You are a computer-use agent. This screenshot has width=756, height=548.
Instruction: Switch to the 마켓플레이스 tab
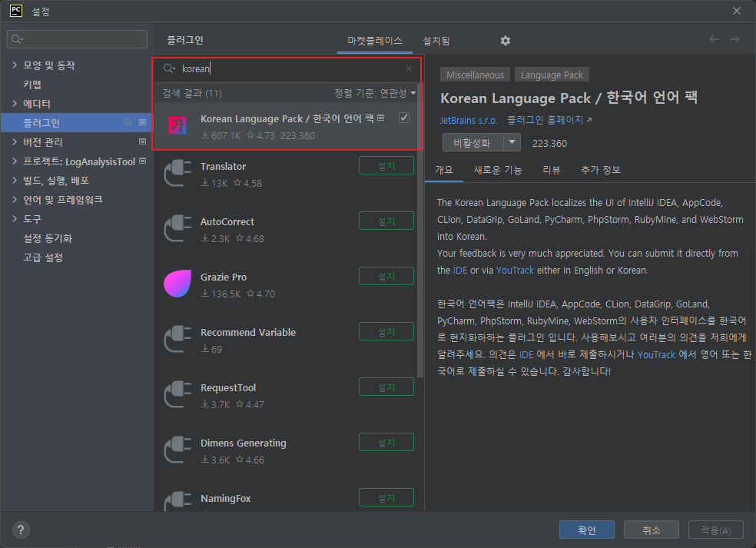click(375, 41)
